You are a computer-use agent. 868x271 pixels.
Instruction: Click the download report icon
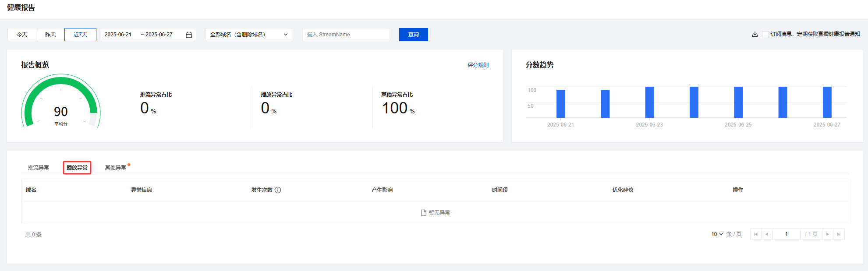point(755,34)
